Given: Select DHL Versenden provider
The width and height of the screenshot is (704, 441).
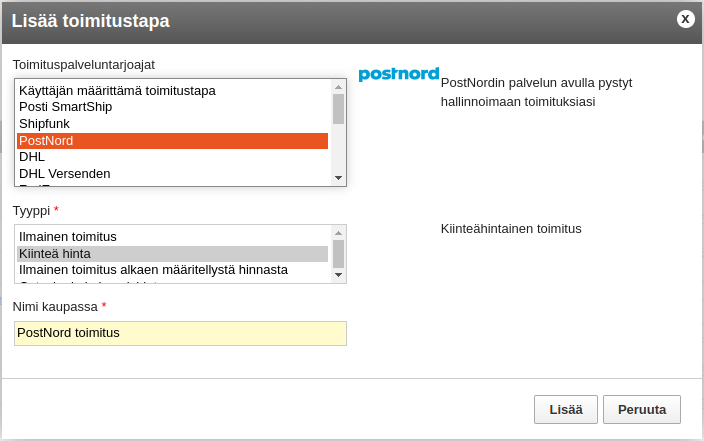Looking at the screenshot, I should pos(172,173).
